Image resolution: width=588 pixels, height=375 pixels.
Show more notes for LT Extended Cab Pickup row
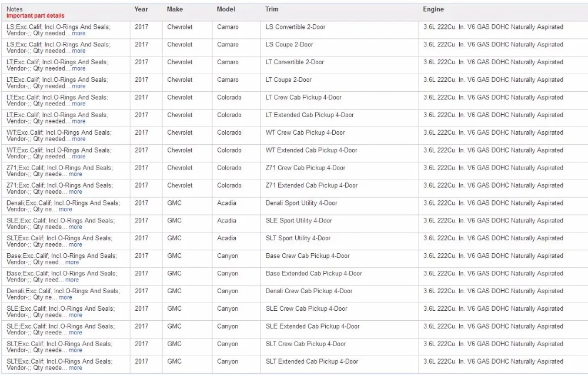[x=79, y=122]
